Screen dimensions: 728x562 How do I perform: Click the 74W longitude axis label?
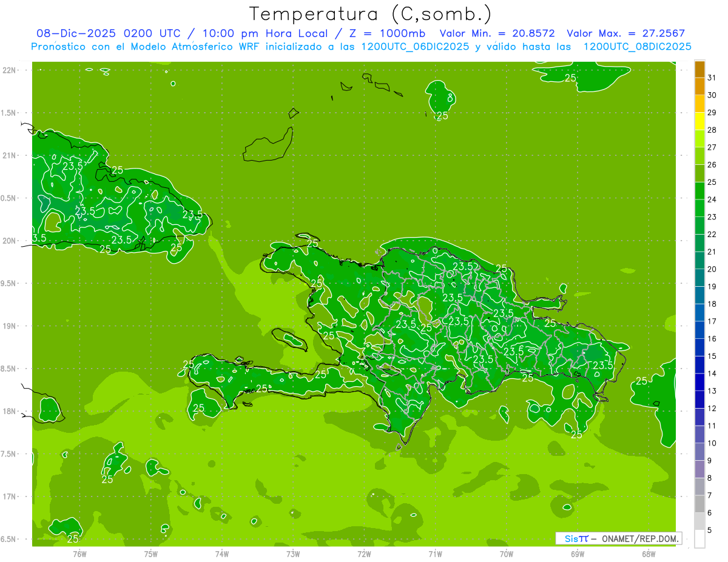pos(222,554)
